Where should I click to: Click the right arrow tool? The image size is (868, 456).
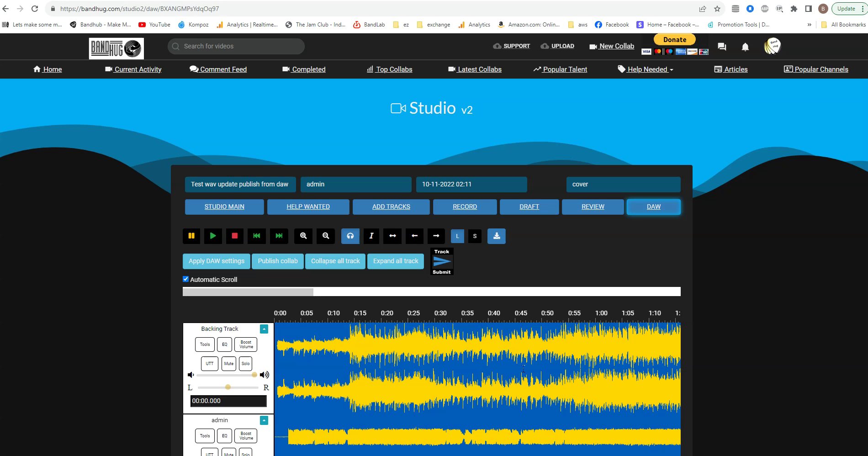(436, 236)
